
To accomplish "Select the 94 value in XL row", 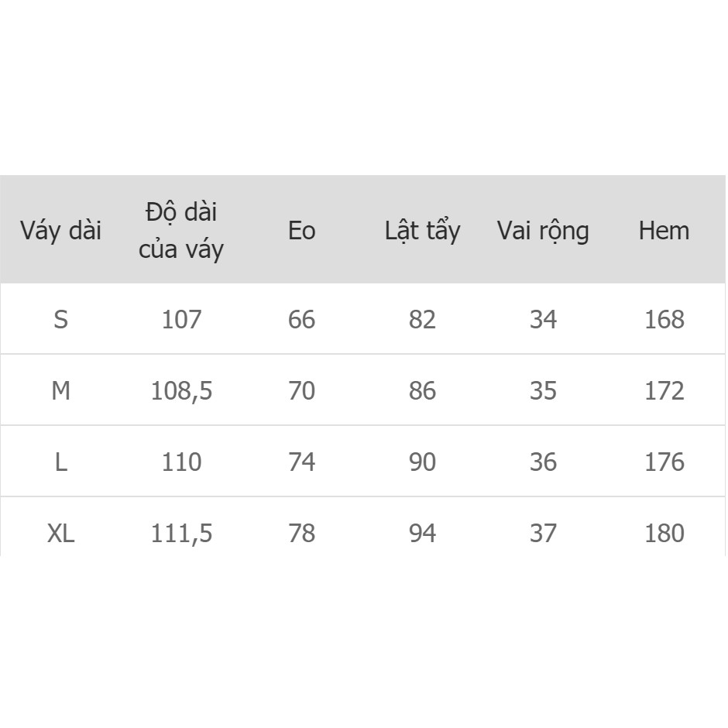I will (x=423, y=534).
